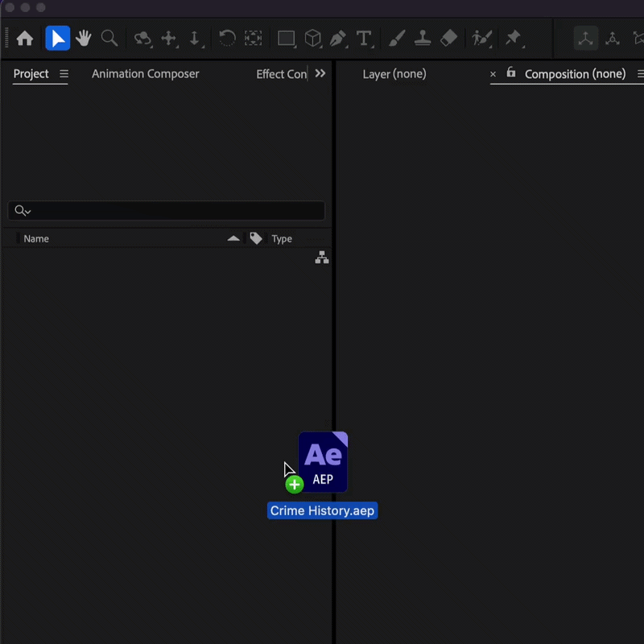Sort project items by Name column
644x644 pixels.
coord(36,238)
